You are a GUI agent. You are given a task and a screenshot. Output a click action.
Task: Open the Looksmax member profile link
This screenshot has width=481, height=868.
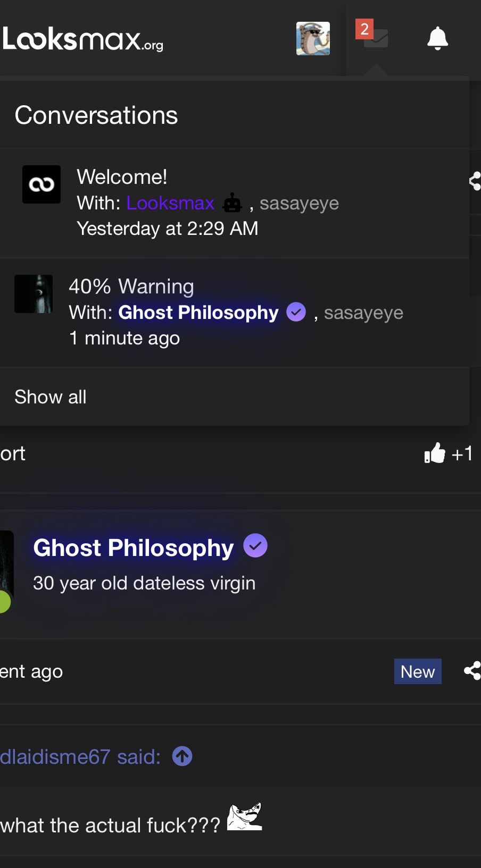tap(170, 203)
